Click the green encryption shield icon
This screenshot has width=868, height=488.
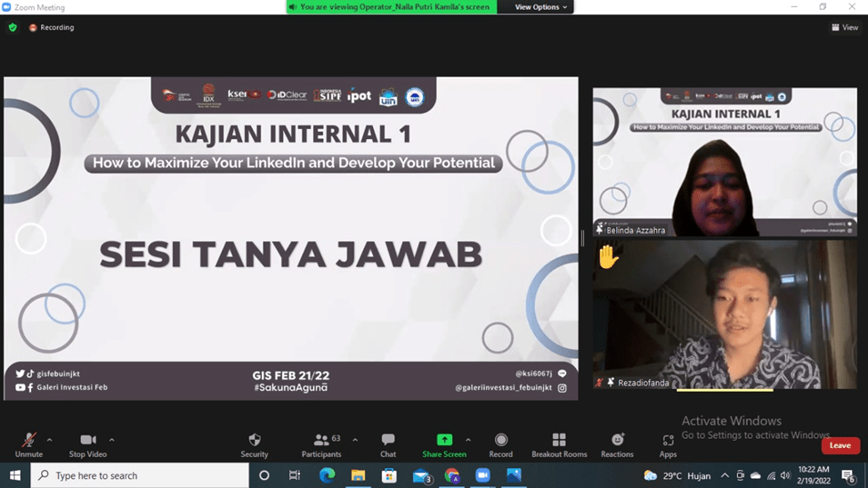(x=12, y=28)
